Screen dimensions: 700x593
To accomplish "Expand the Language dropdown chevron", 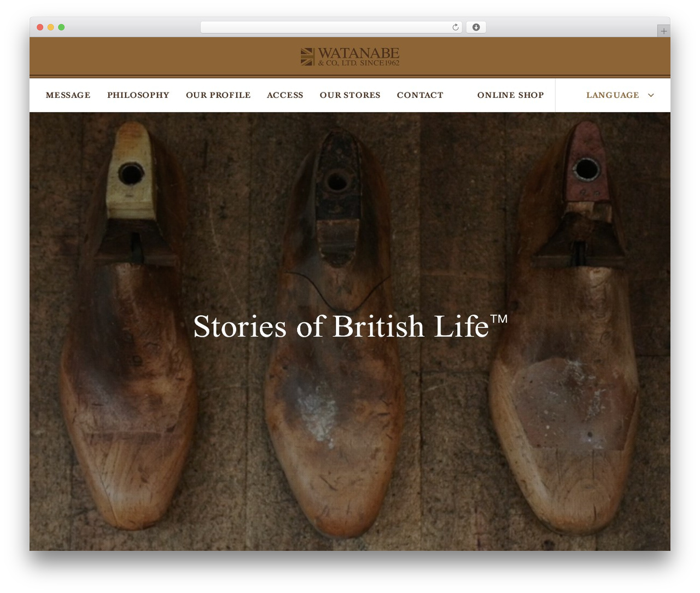I will pos(651,95).
